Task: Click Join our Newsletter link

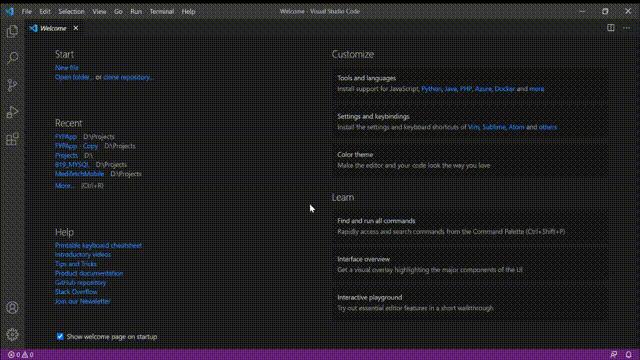Action: (x=83, y=301)
